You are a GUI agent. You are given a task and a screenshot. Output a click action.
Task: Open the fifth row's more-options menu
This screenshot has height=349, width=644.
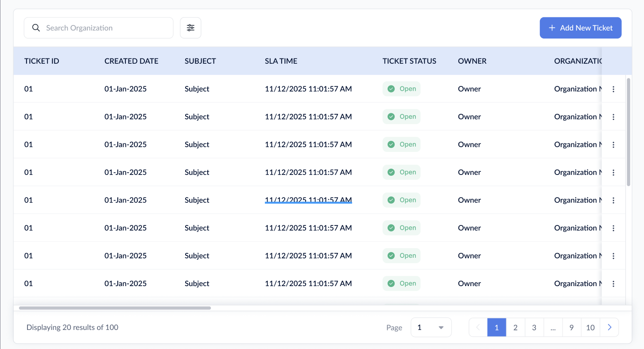tap(613, 200)
